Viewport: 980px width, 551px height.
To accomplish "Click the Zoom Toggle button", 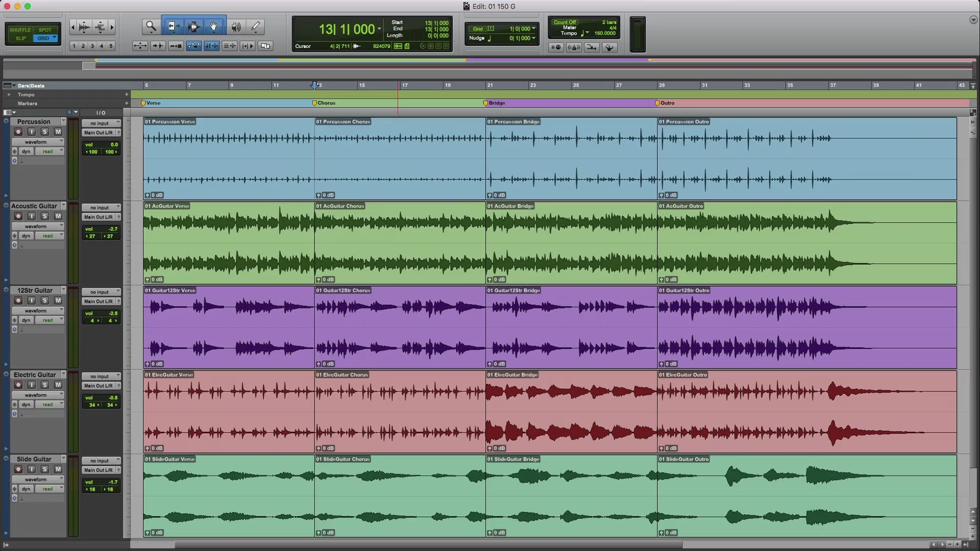I will [x=140, y=46].
